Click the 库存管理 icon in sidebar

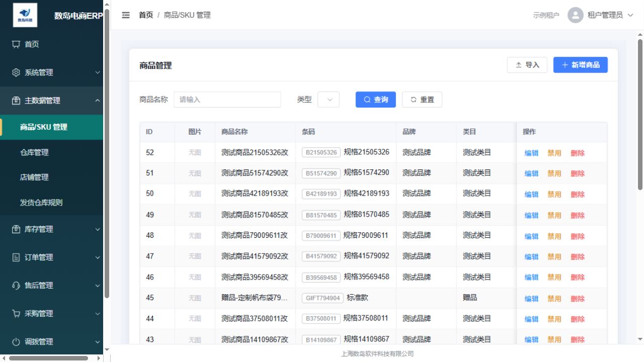pyautogui.click(x=16, y=229)
